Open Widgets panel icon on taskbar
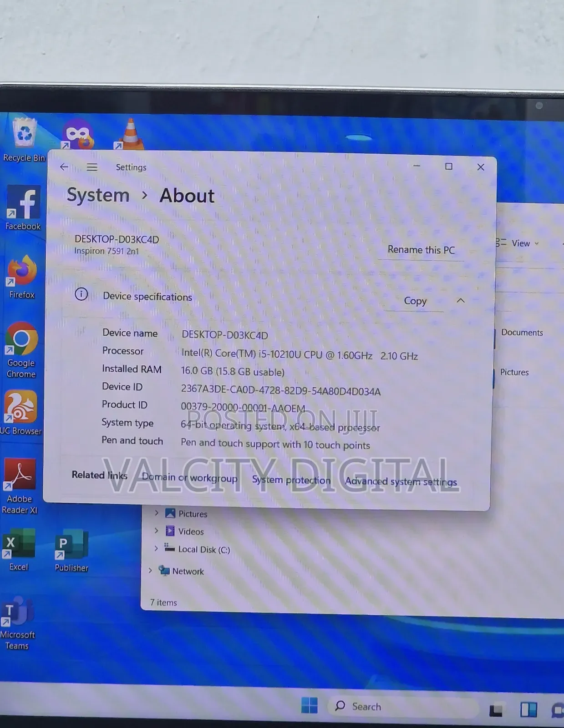Image resolution: width=564 pixels, height=728 pixels. (528, 709)
